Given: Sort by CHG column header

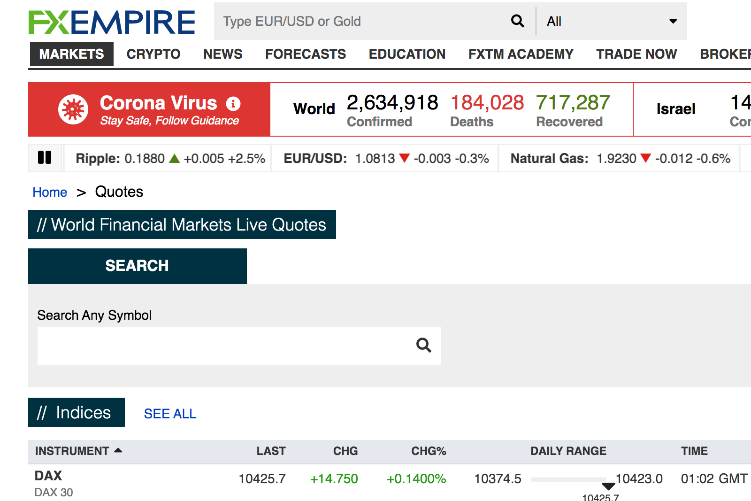Looking at the screenshot, I should coord(346,451).
